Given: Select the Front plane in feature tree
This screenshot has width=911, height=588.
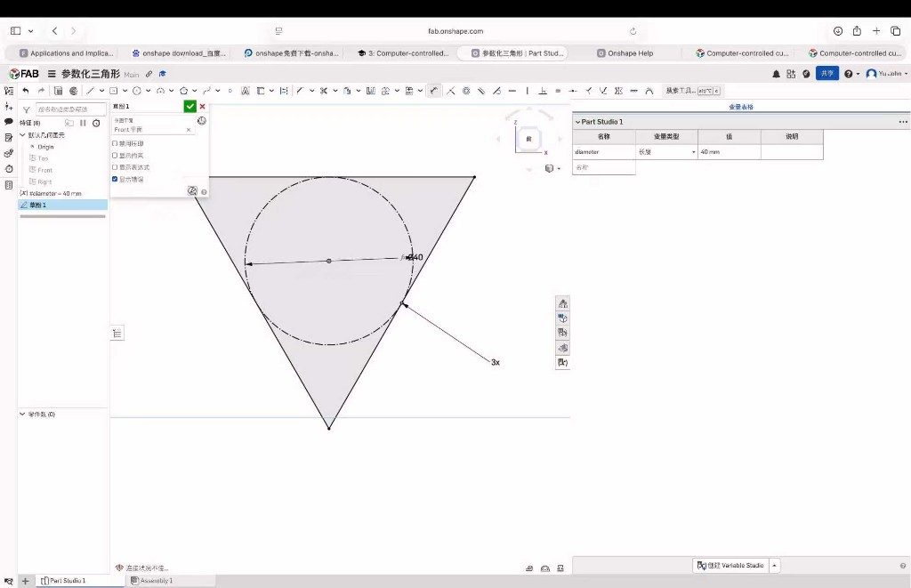Looking at the screenshot, I should click(x=44, y=170).
